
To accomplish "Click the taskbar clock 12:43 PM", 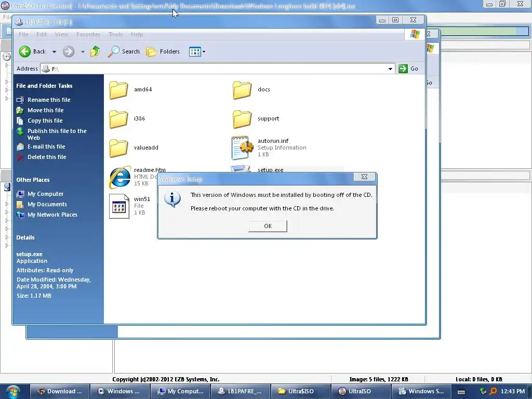I will click(513, 391).
